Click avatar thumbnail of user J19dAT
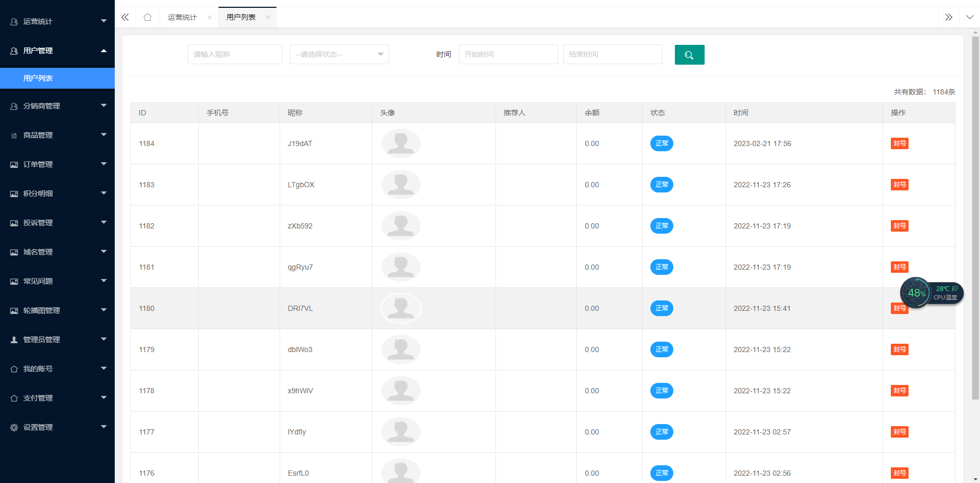Viewport: 980px width, 483px height. click(x=401, y=143)
